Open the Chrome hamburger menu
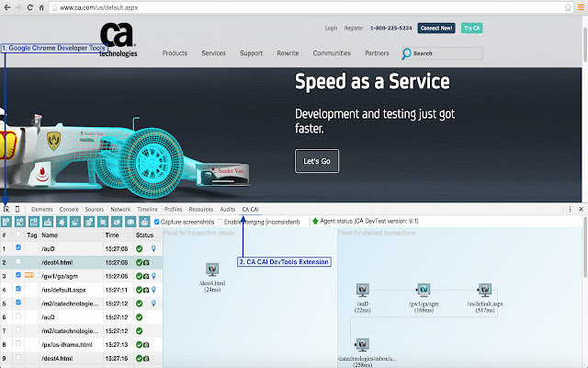 (x=581, y=7)
